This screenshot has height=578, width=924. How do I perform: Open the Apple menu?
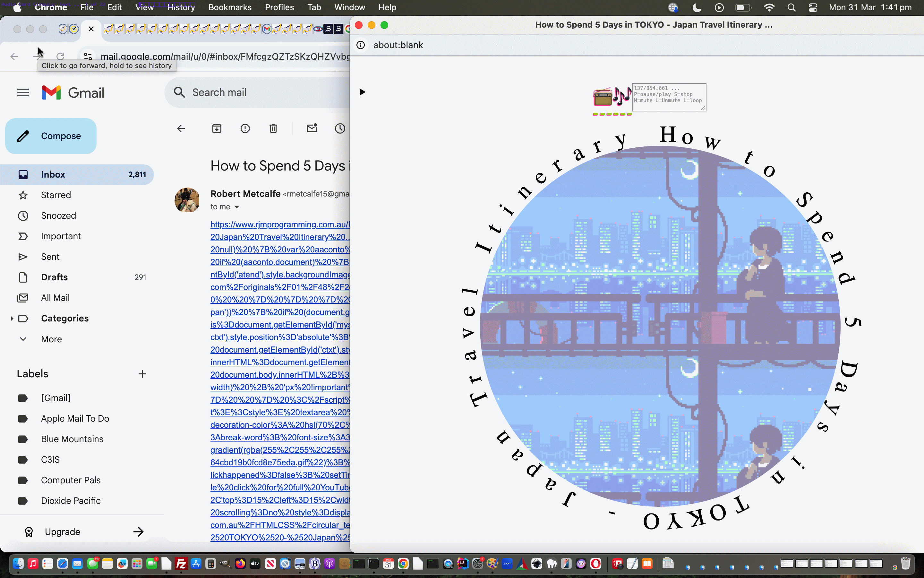pyautogui.click(x=17, y=7)
